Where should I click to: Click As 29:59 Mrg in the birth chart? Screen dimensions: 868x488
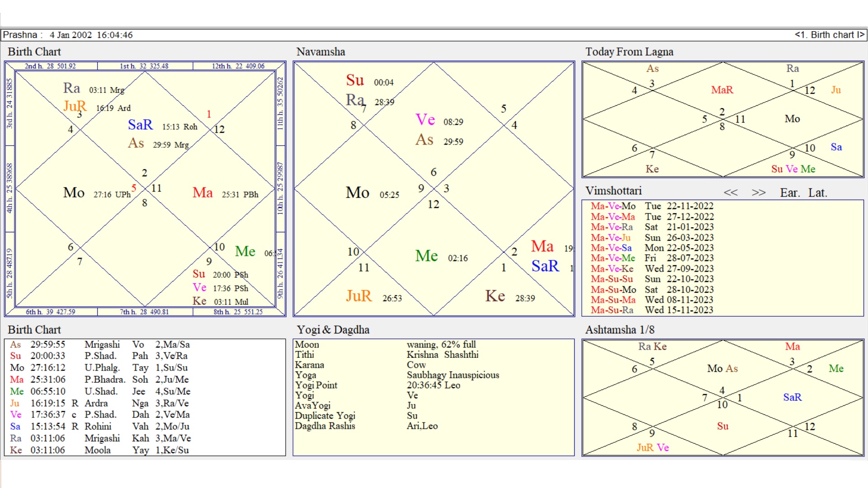tap(158, 144)
